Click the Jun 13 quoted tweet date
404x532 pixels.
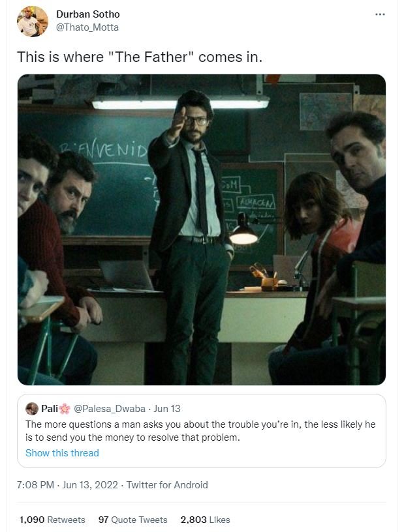tap(167, 409)
